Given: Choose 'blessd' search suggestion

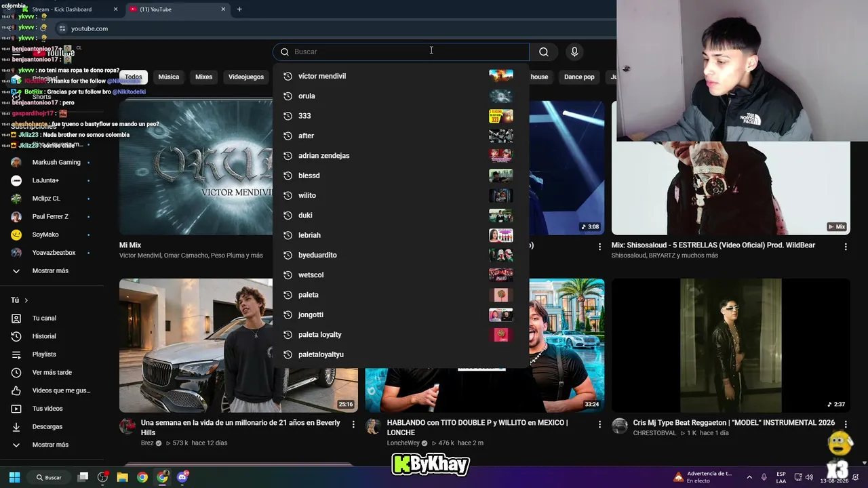Looking at the screenshot, I should pos(401,176).
